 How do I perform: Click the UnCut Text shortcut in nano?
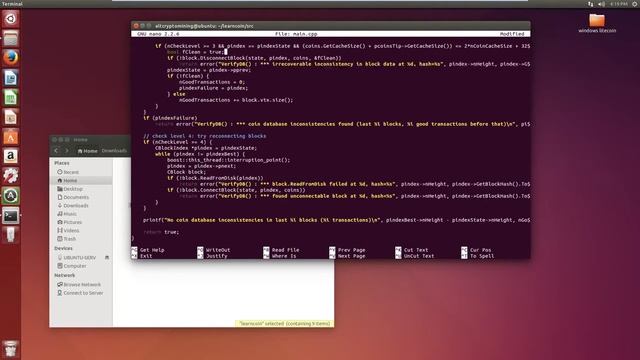pos(415,256)
